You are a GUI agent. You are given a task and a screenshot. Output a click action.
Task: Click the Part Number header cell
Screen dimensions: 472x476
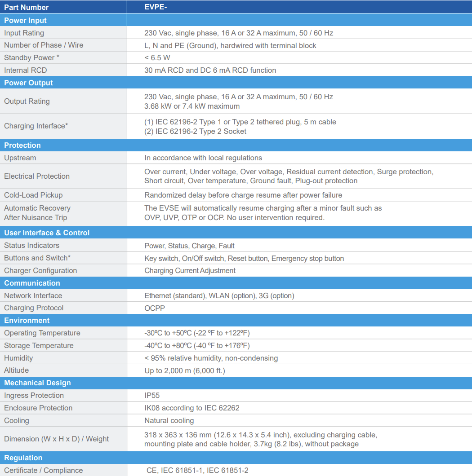click(27, 7)
